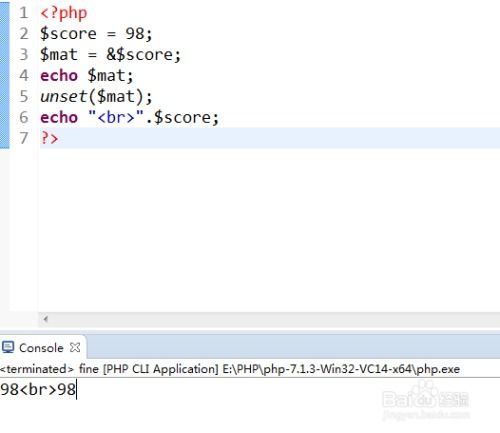Click the horizontal scrollbar's left arrow

[46, 319]
